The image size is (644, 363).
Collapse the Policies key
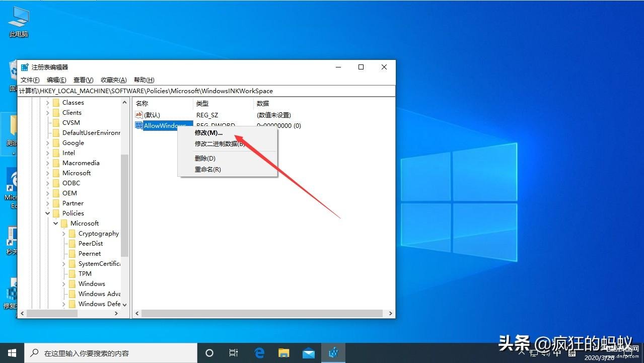coord(48,213)
